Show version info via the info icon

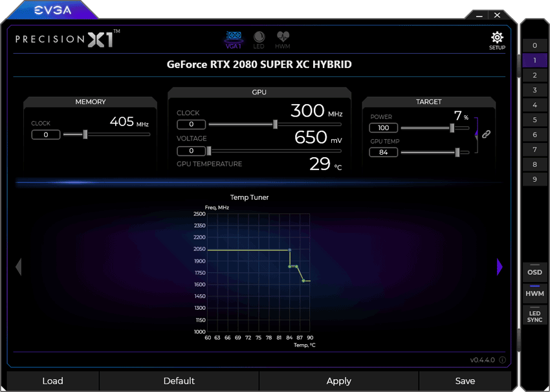click(502, 360)
